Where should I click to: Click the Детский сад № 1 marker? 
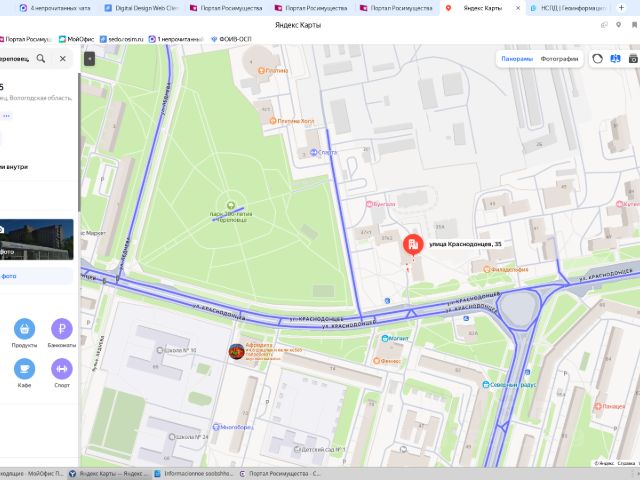pyautogui.click(x=298, y=449)
